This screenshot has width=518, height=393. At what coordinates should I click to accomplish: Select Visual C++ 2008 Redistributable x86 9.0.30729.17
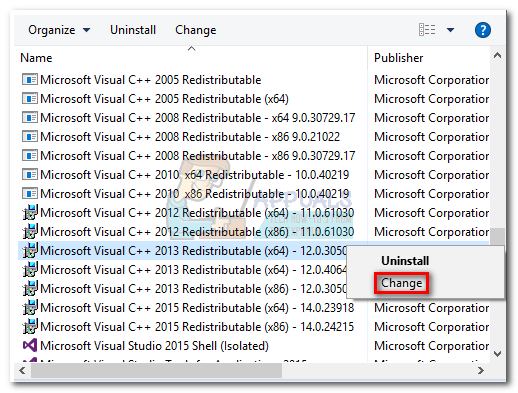pyautogui.click(x=198, y=156)
